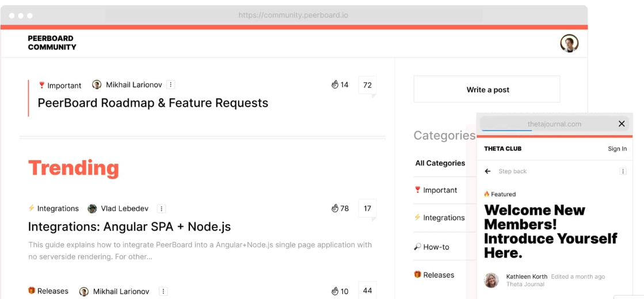
Task: Click the PEERBOARD COMMUNITY logo
Action: pos(52,43)
